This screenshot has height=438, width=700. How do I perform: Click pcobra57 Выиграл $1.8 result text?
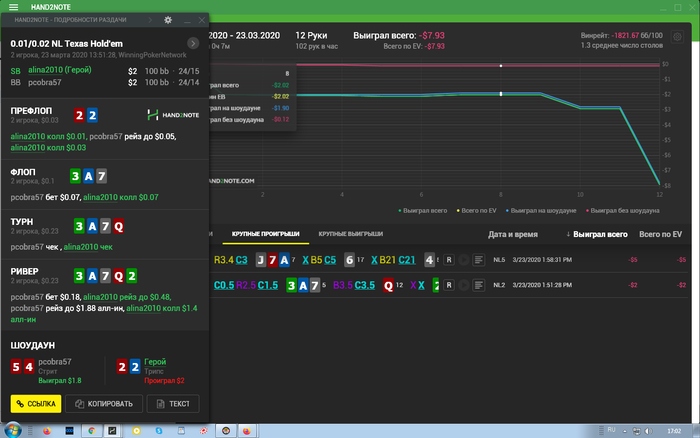pos(60,380)
